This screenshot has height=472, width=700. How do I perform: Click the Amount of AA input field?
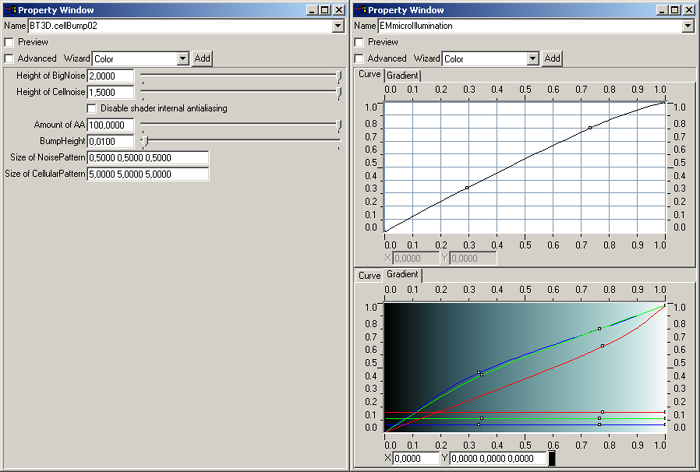110,125
